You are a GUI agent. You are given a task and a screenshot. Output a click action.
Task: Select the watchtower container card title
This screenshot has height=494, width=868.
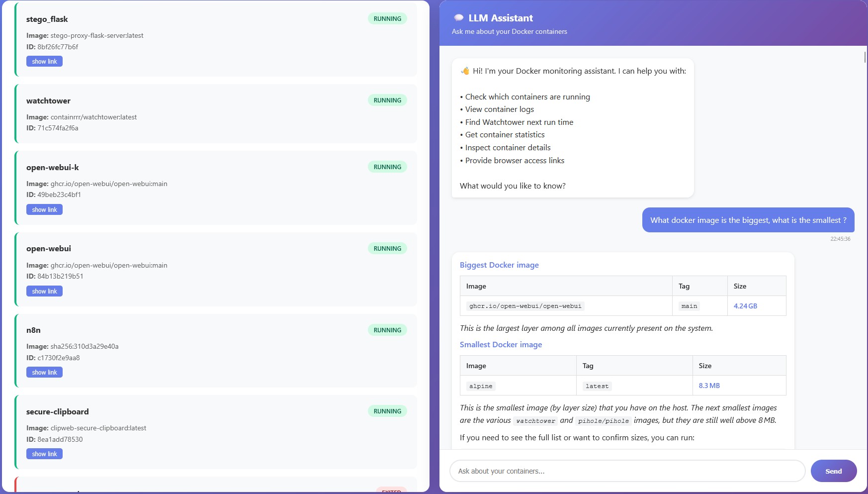point(48,101)
